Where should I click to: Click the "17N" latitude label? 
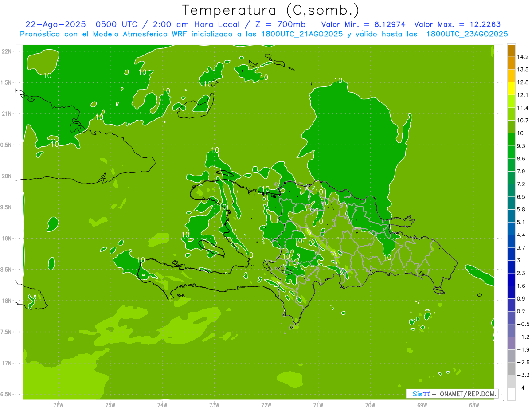7,363
